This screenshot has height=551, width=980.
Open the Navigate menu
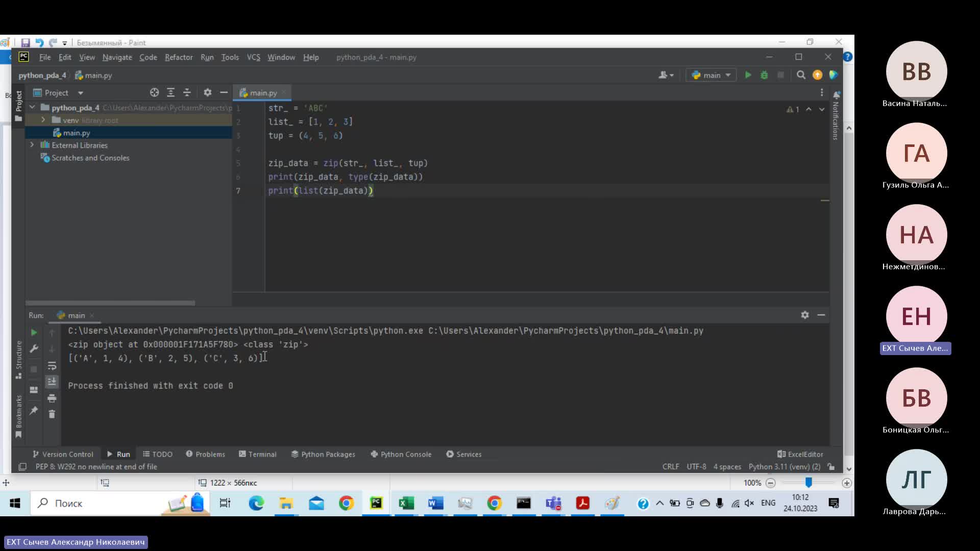tap(117, 57)
